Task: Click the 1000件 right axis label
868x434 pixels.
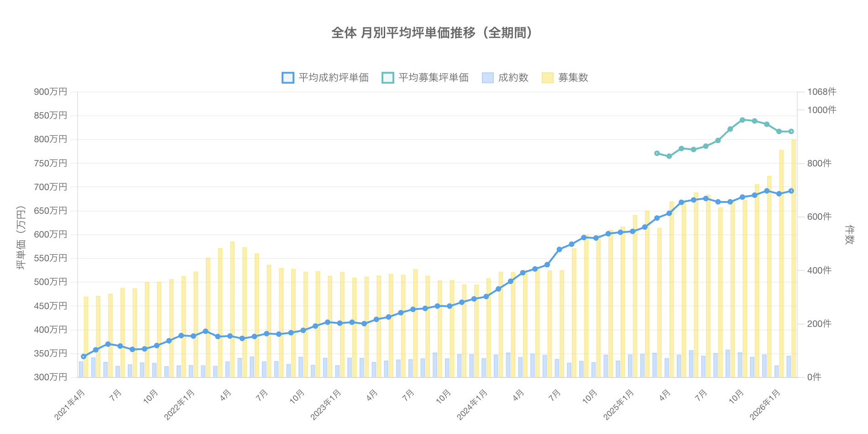Action: click(x=821, y=110)
